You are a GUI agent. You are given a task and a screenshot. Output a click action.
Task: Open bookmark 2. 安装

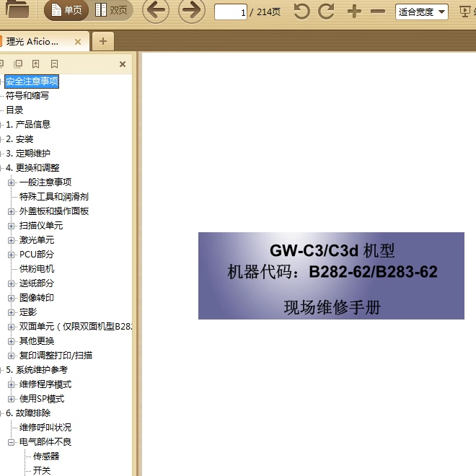tap(19, 139)
